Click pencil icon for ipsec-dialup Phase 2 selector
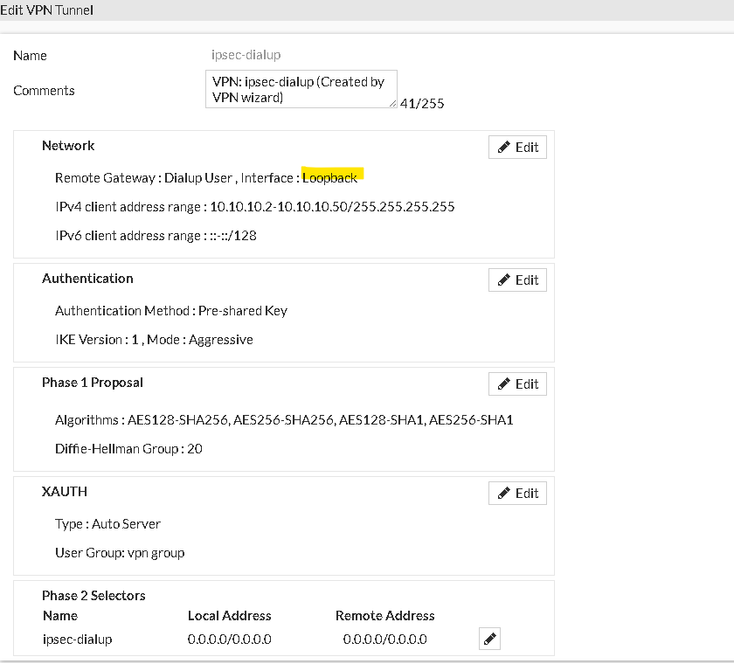734x663 pixels. 489,639
